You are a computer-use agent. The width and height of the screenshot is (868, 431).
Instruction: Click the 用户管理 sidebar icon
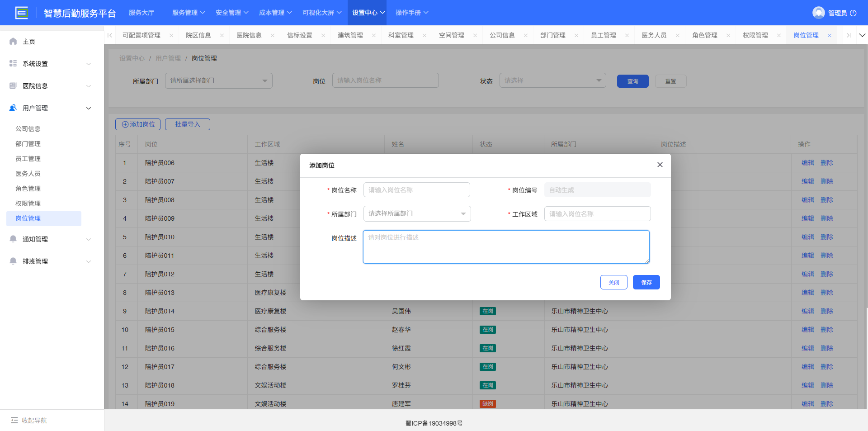[13, 108]
